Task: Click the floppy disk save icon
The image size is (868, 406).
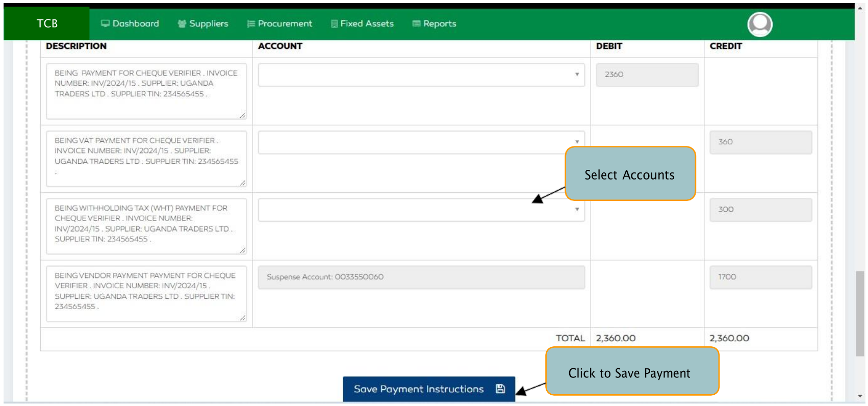Action: 500,389
